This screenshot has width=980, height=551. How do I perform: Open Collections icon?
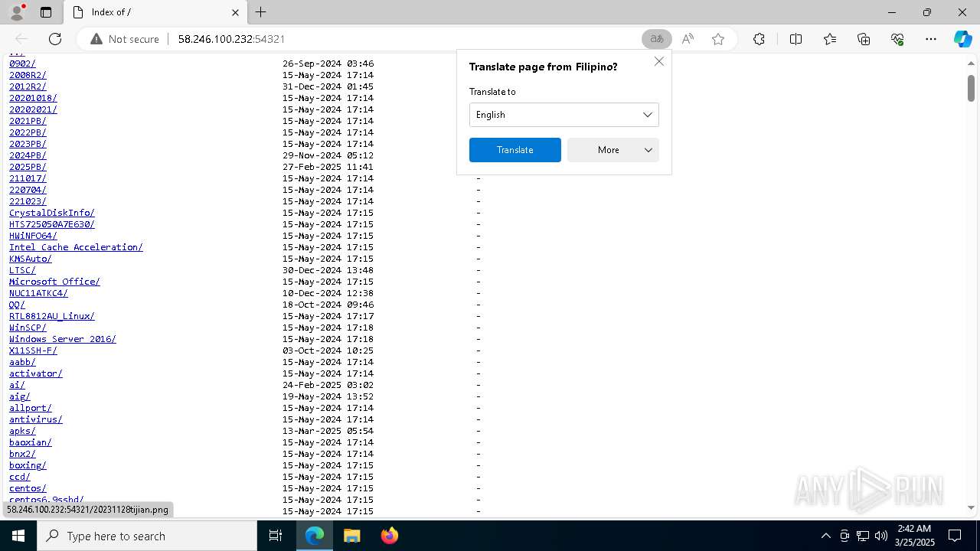(x=864, y=39)
